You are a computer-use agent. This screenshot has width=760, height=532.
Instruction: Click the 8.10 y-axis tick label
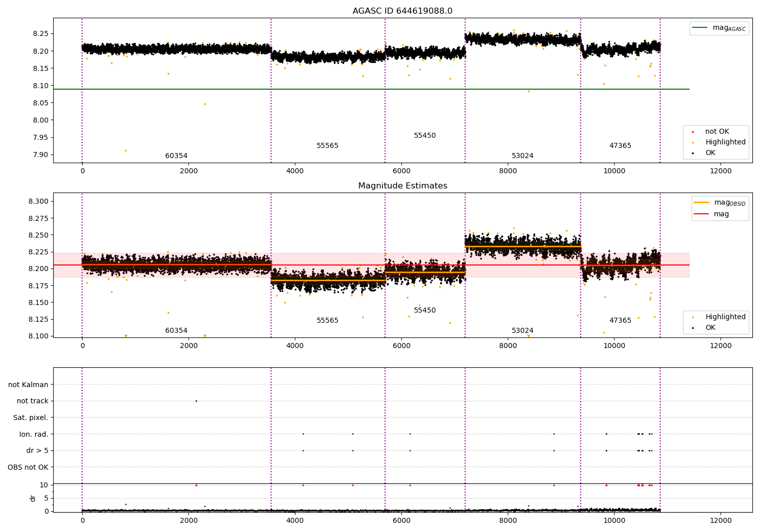tap(41, 86)
